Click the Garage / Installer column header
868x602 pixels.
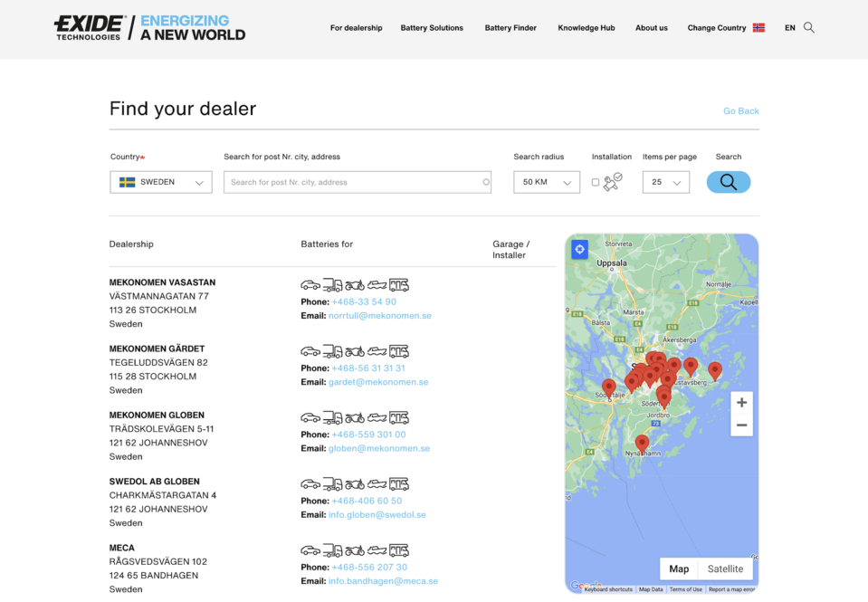pyautogui.click(x=511, y=250)
